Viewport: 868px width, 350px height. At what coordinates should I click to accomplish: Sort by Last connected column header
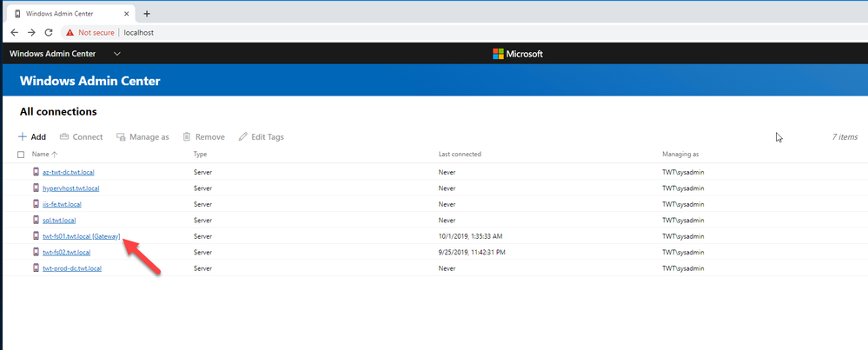click(460, 155)
